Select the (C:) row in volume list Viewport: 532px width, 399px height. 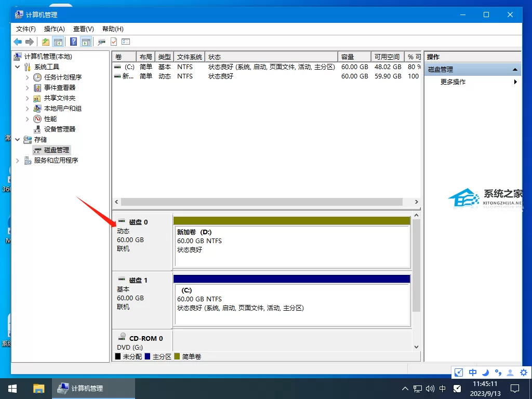(x=267, y=67)
